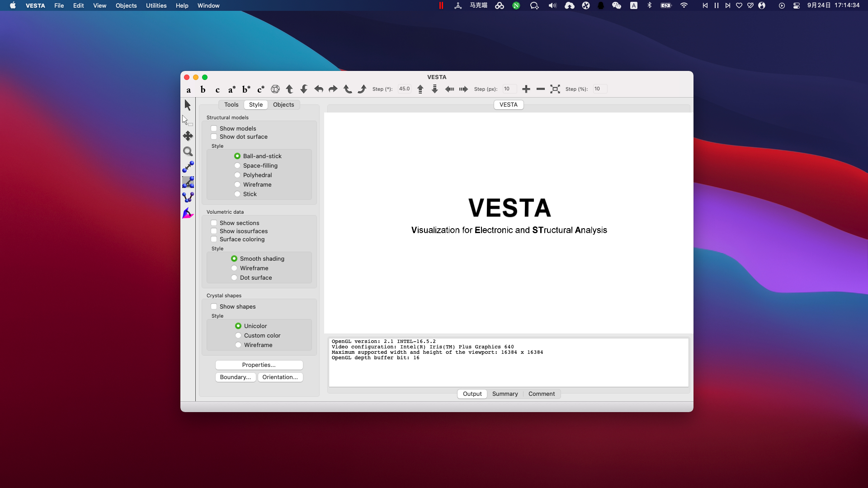Open the Utilities menu

point(156,5)
